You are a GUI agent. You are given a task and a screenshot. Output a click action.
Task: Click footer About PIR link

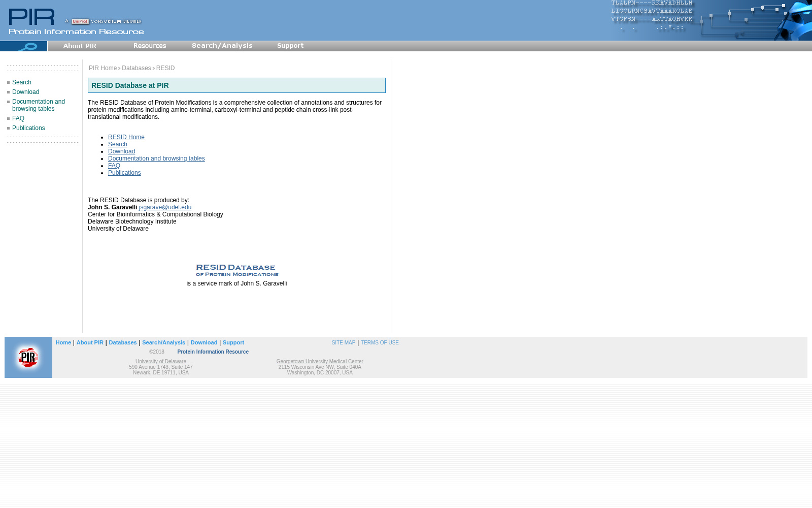[90, 342]
